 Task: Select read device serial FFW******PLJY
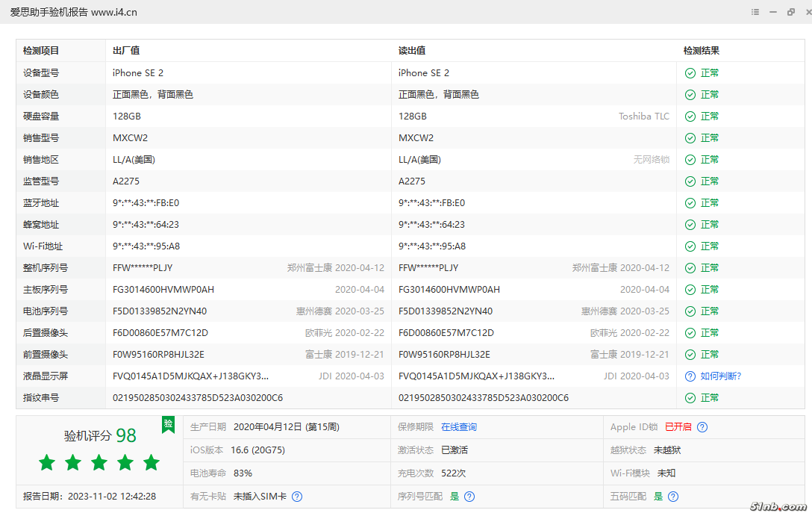click(428, 268)
